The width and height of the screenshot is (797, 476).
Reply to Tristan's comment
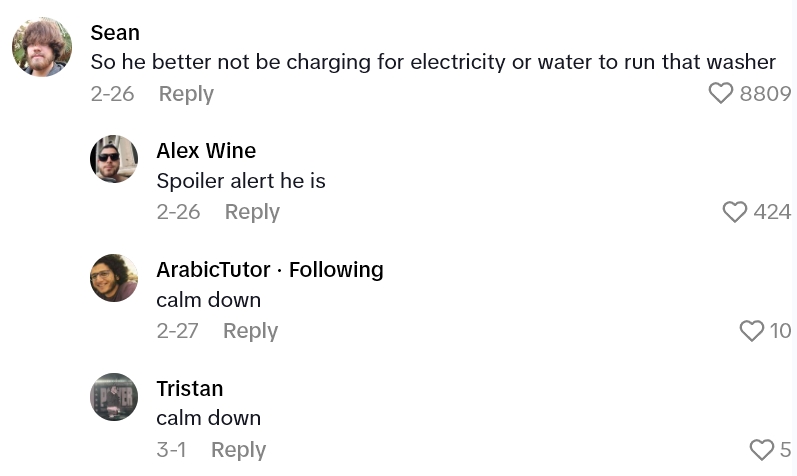tap(238, 450)
